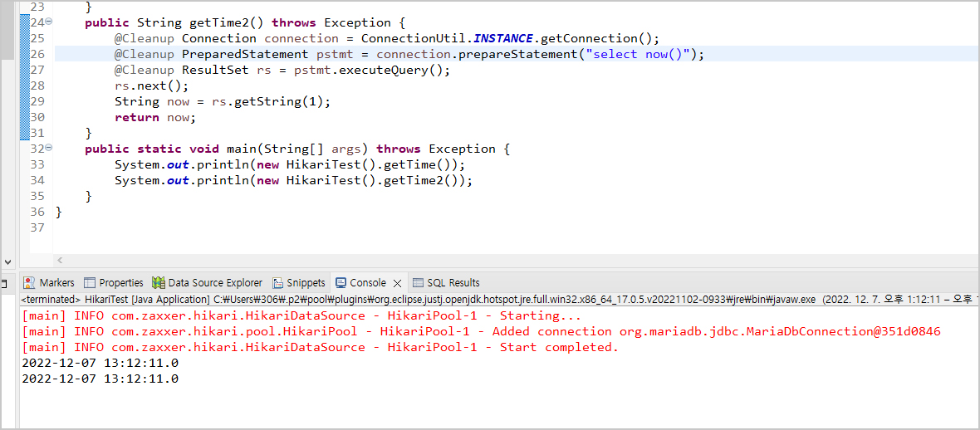Close the Console view with its X
This screenshot has width=980, height=430.
(x=397, y=283)
